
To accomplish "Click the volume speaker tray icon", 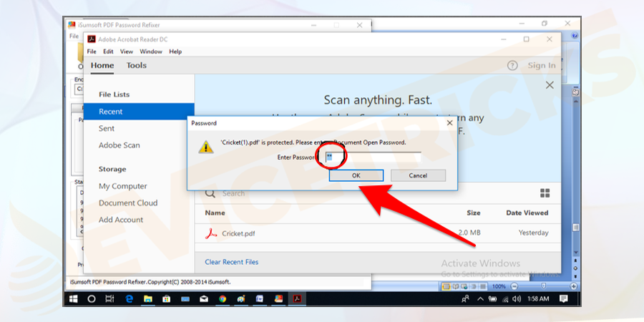I will (x=517, y=299).
